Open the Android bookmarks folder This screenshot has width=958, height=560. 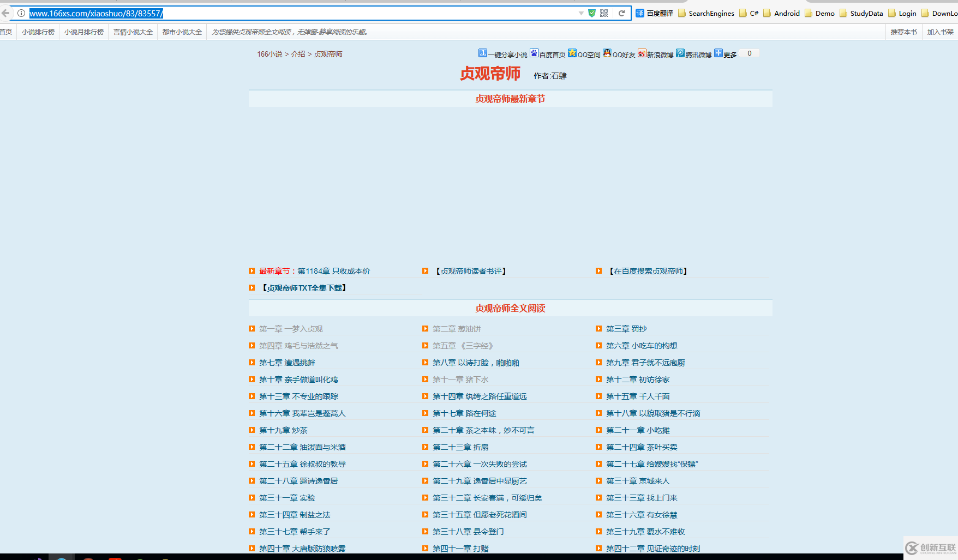click(786, 13)
